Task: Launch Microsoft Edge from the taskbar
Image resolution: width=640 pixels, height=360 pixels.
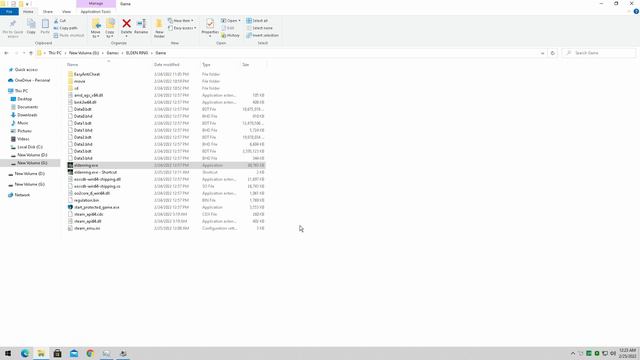Action: [x=25, y=353]
